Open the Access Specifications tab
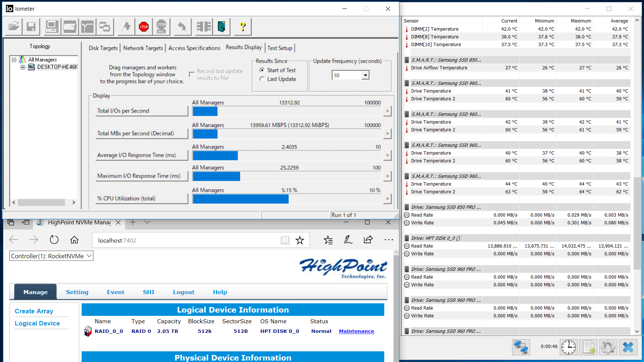The image size is (644, 362). [194, 48]
